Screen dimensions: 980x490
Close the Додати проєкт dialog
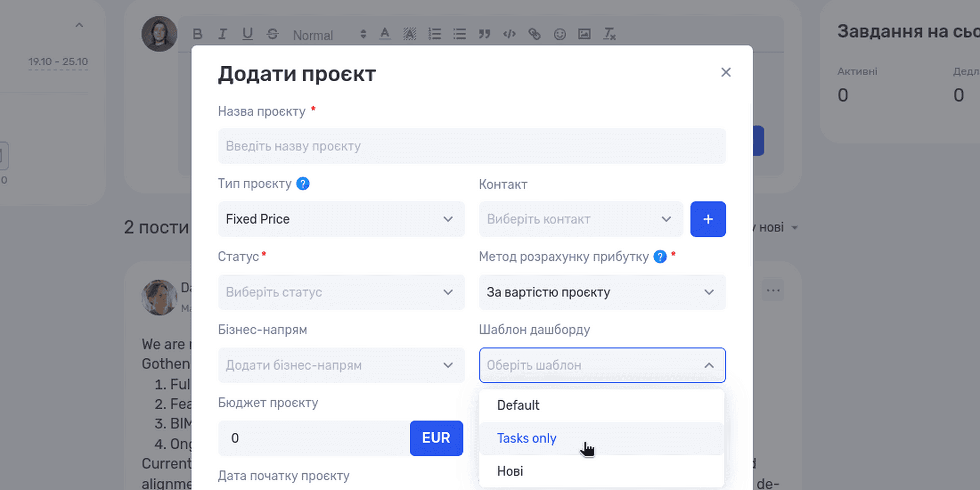(726, 72)
